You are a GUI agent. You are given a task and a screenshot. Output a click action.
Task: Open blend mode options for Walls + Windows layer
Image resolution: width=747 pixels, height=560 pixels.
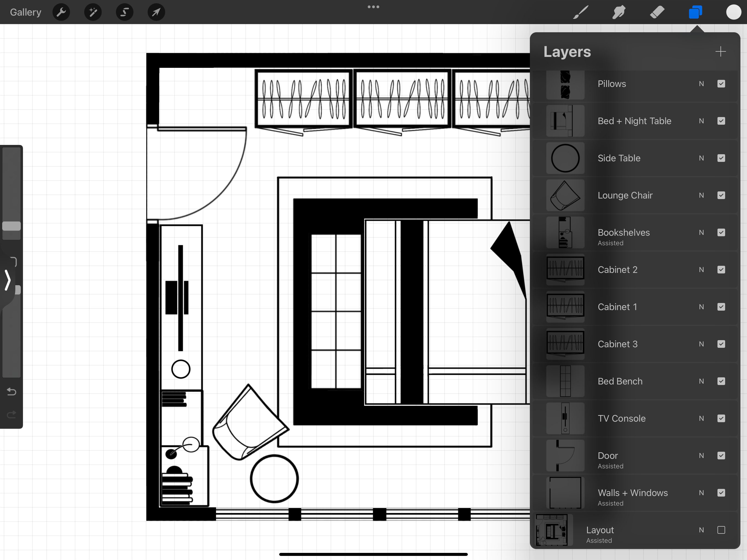pos(701,493)
